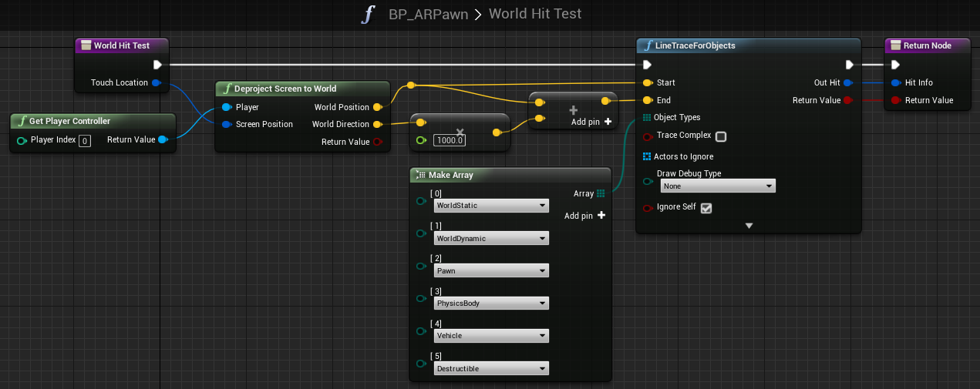Viewport: 980px width, 389px height.
Task: Click LineTraceForObjects exec output pin
Action: click(849, 65)
